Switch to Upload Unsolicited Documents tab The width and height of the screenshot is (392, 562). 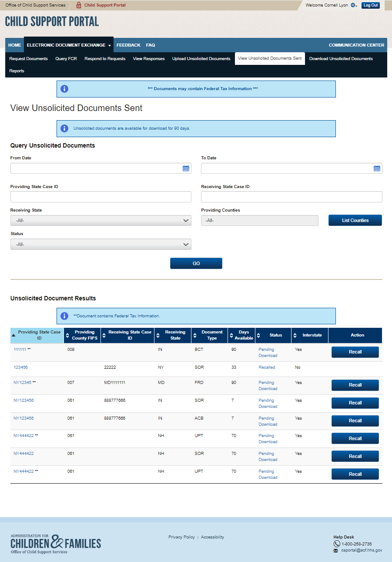point(201,59)
